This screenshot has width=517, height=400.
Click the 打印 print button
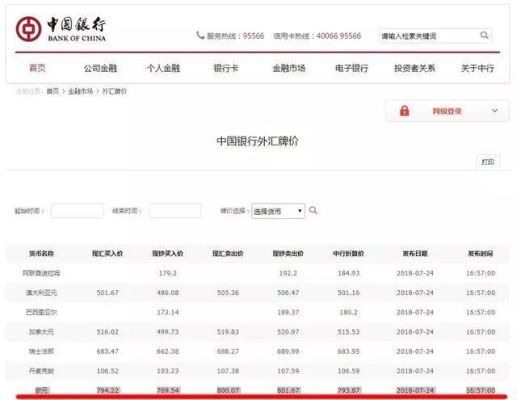tap(488, 162)
